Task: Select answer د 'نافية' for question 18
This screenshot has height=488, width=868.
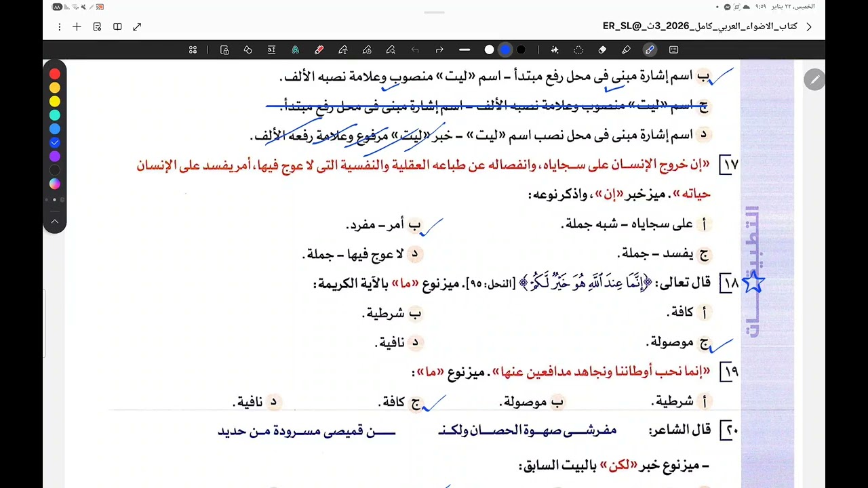Action: (399, 343)
